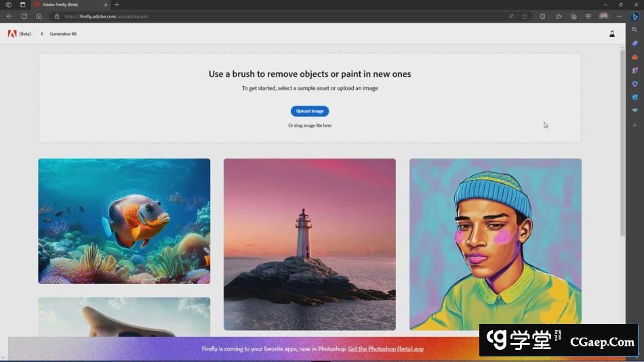Click the plus icon to customize the sidebar

[635, 125]
